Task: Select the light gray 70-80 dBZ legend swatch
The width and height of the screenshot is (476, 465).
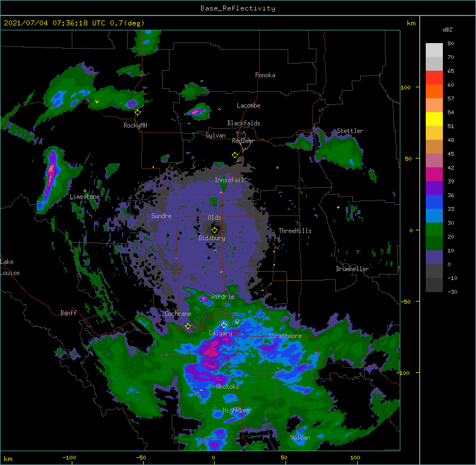Action: point(434,50)
